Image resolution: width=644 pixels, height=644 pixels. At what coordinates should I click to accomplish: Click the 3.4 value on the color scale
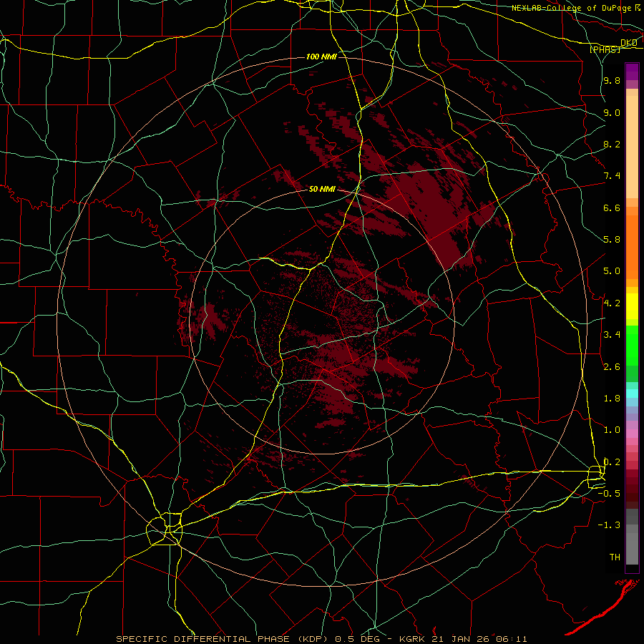coord(612,335)
